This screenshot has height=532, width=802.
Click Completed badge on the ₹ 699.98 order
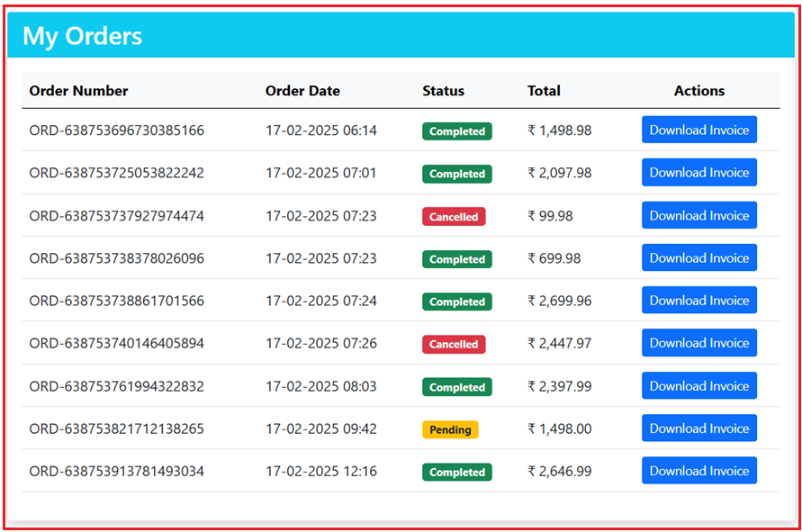click(457, 259)
